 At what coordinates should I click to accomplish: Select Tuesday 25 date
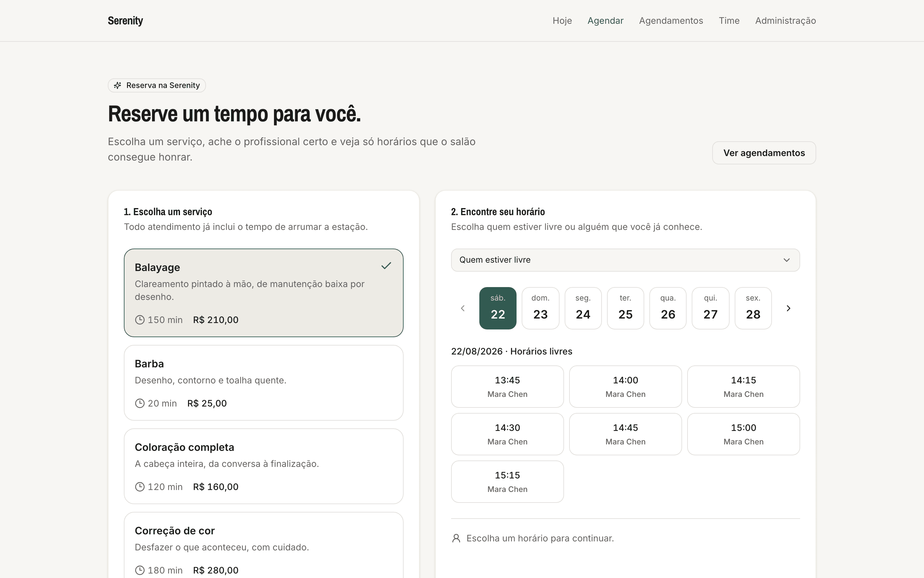[625, 308]
